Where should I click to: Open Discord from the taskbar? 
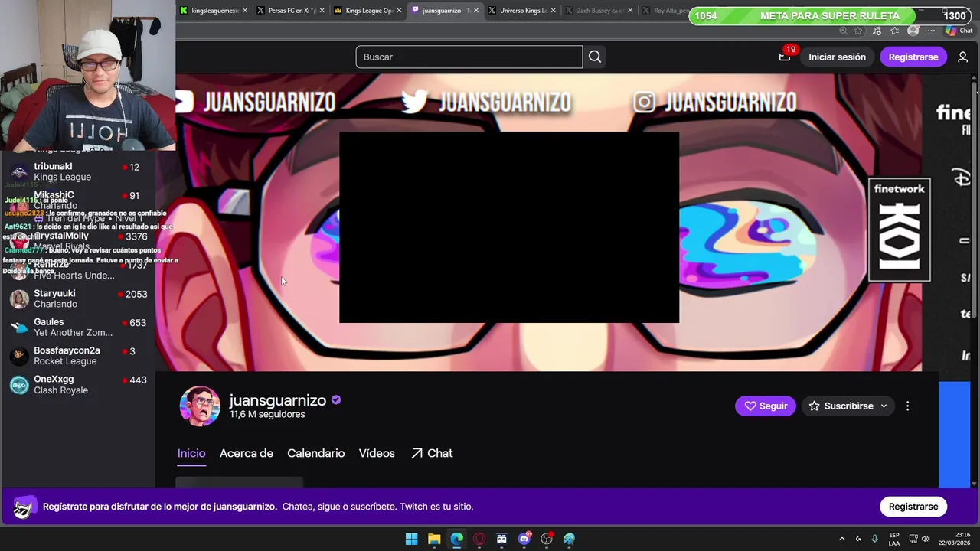(524, 539)
